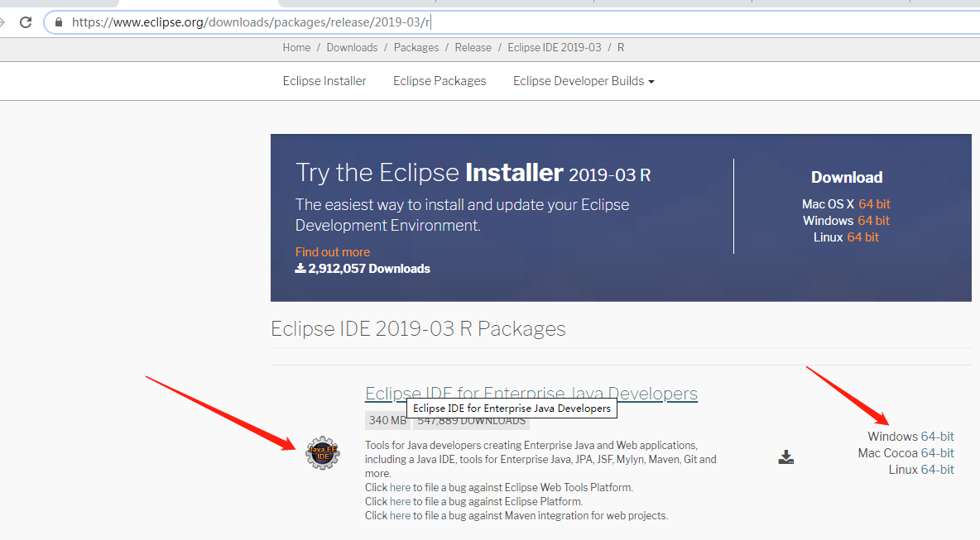Download Windows 64 bit installer
Viewport: 980px width, 540px height.
click(x=875, y=220)
